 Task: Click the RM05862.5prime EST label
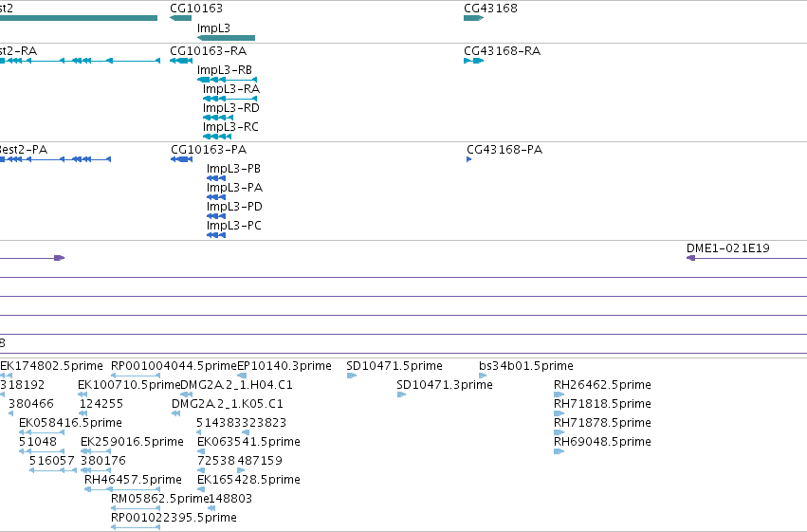pos(159,499)
